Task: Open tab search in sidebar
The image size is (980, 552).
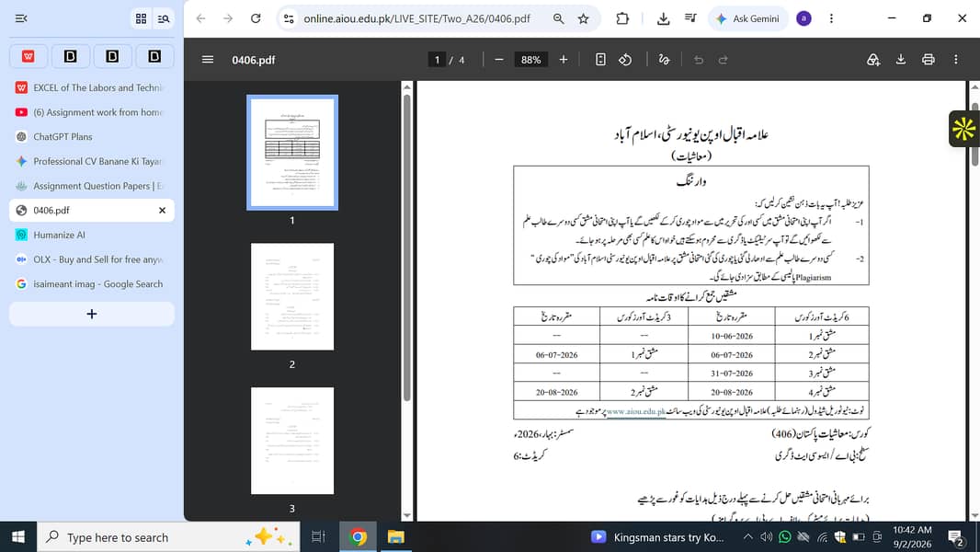Action: [x=164, y=18]
